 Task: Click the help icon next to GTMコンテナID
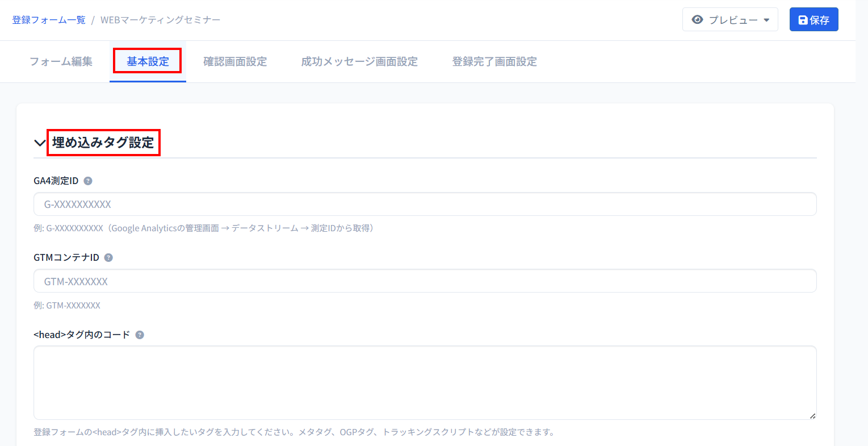point(108,258)
